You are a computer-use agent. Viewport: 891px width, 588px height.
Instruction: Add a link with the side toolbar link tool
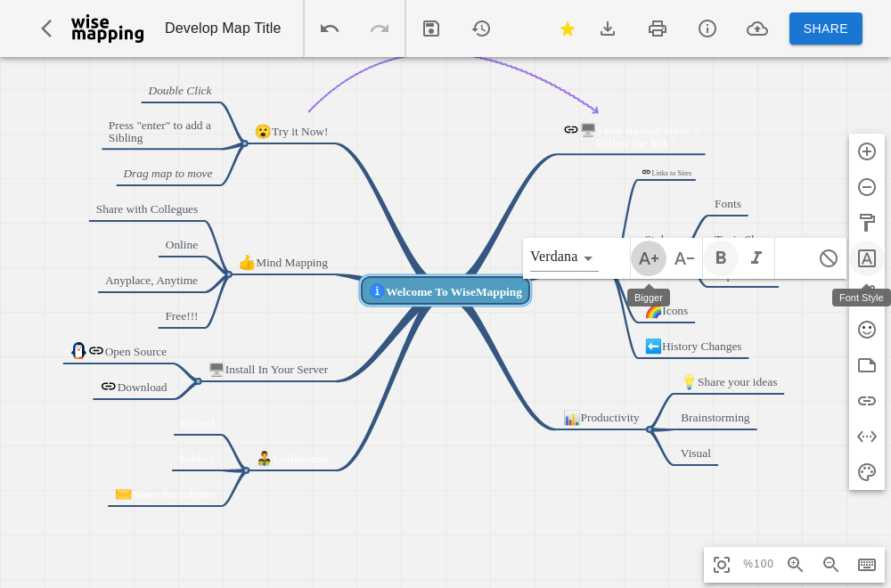click(x=867, y=401)
